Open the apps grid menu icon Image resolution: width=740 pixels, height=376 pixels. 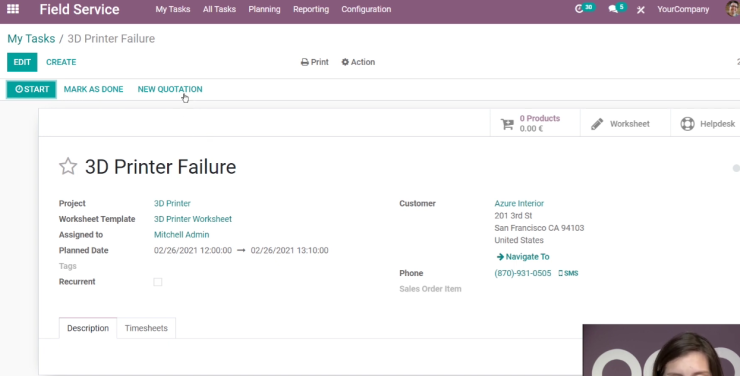click(13, 9)
